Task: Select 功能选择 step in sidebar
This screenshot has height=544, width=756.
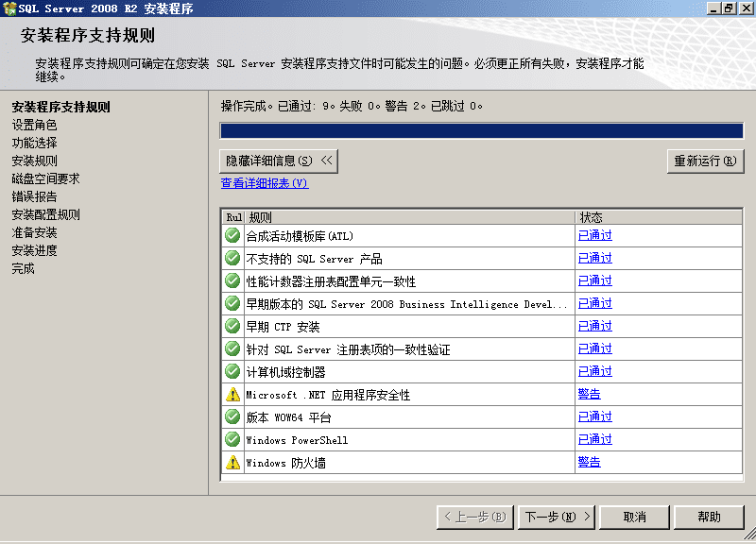Action: click(x=34, y=144)
